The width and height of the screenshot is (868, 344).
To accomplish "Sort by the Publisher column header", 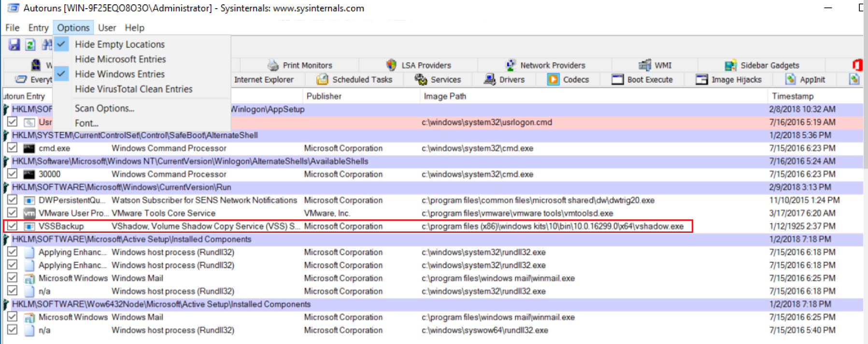I will click(324, 96).
